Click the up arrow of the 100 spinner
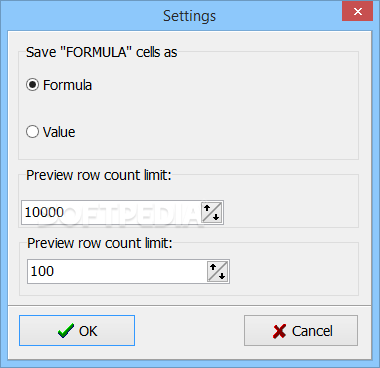 tap(213, 267)
